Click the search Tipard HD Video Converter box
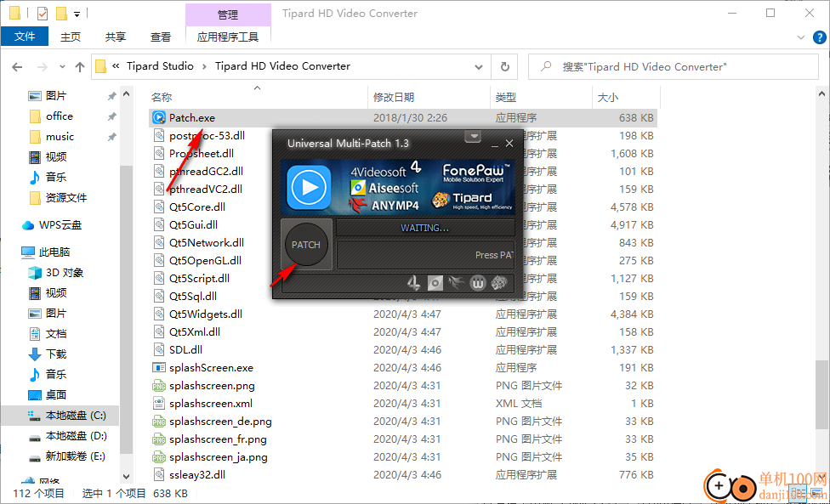 (x=674, y=66)
